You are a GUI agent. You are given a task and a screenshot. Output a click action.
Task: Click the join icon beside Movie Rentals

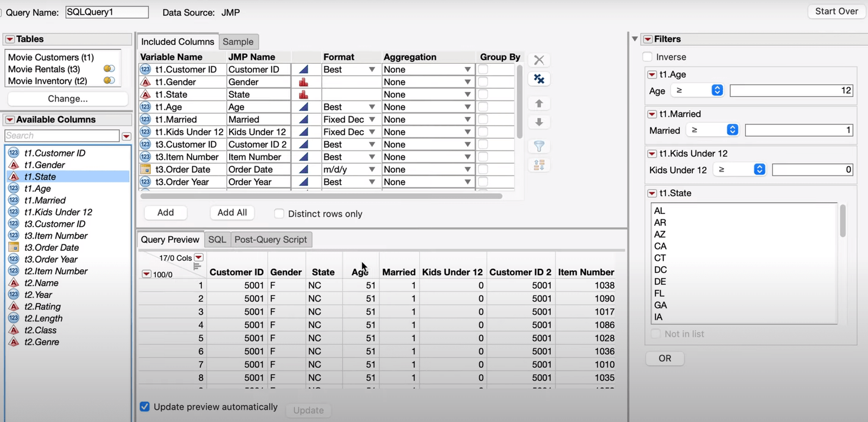click(x=109, y=69)
